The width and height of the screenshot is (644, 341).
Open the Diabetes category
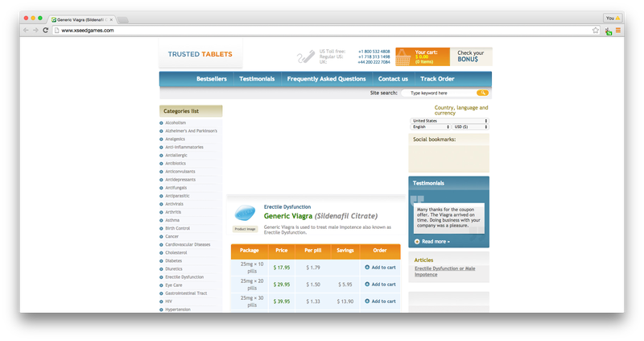pyautogui.click(x=173, y=261)
